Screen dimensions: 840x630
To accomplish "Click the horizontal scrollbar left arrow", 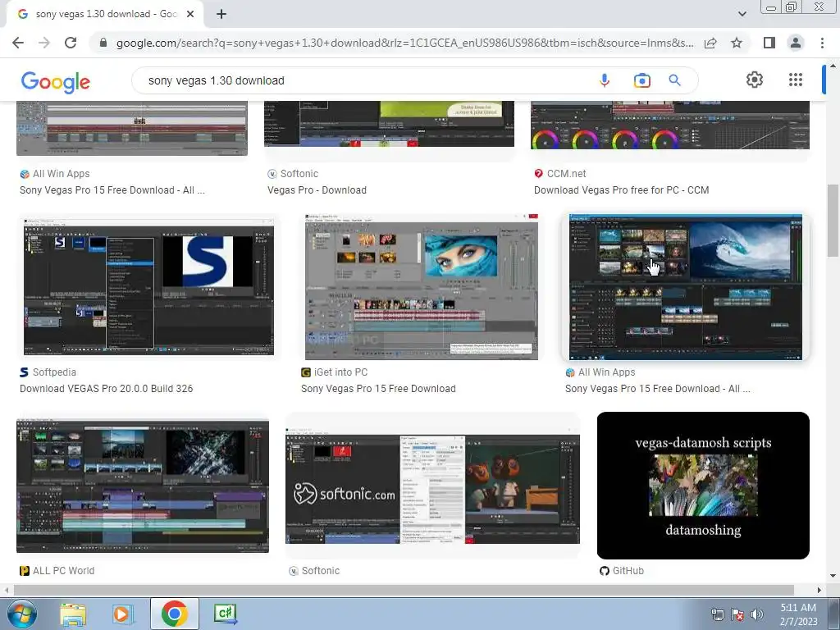I will pos(7,591).
